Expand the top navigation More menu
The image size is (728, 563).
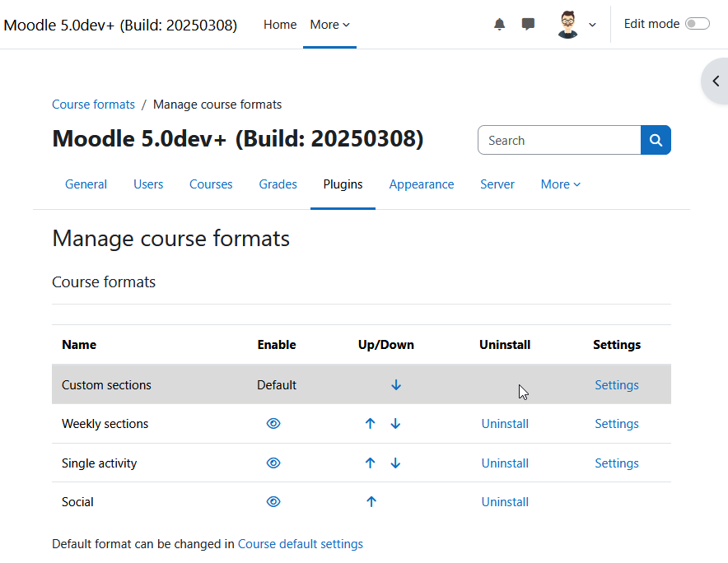pos(329,25)
